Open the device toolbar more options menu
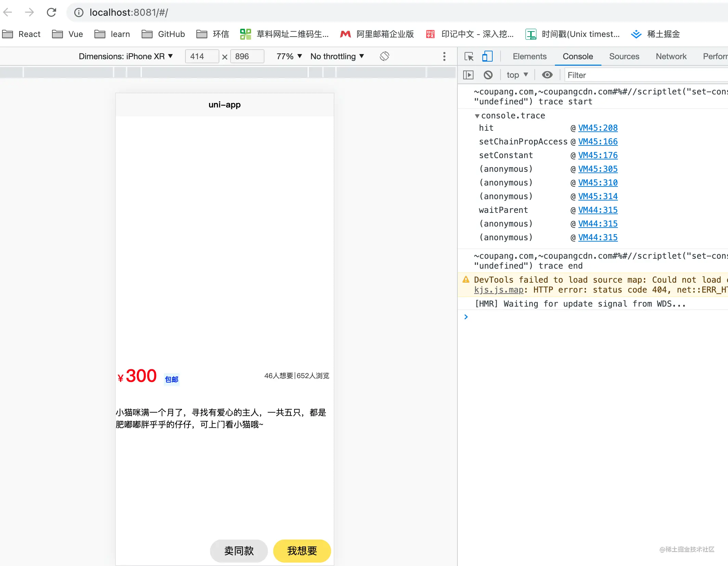The image size is (728, 566). pos(444,56)
